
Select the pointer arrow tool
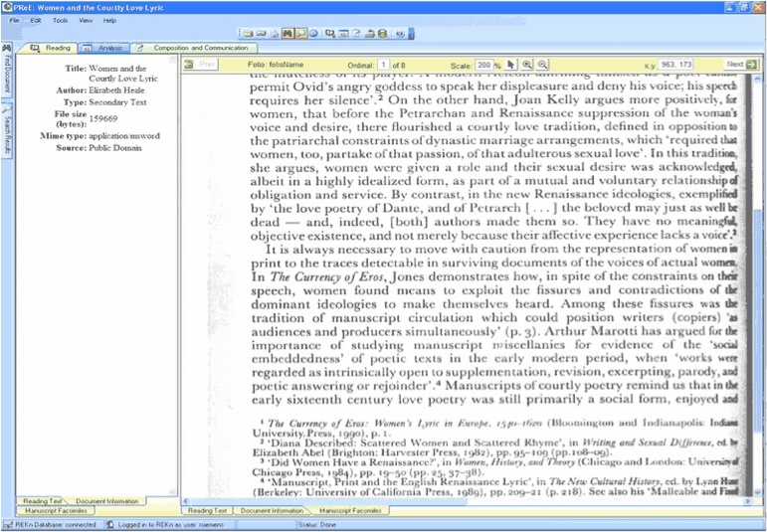(x=511, y=65)
